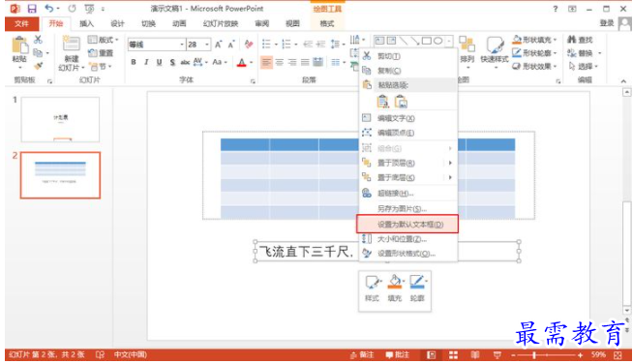Image resolution: width=633 pixels, height=364 pixels.
Task: Expand the font color dropdown arrow
Action: 251,62
